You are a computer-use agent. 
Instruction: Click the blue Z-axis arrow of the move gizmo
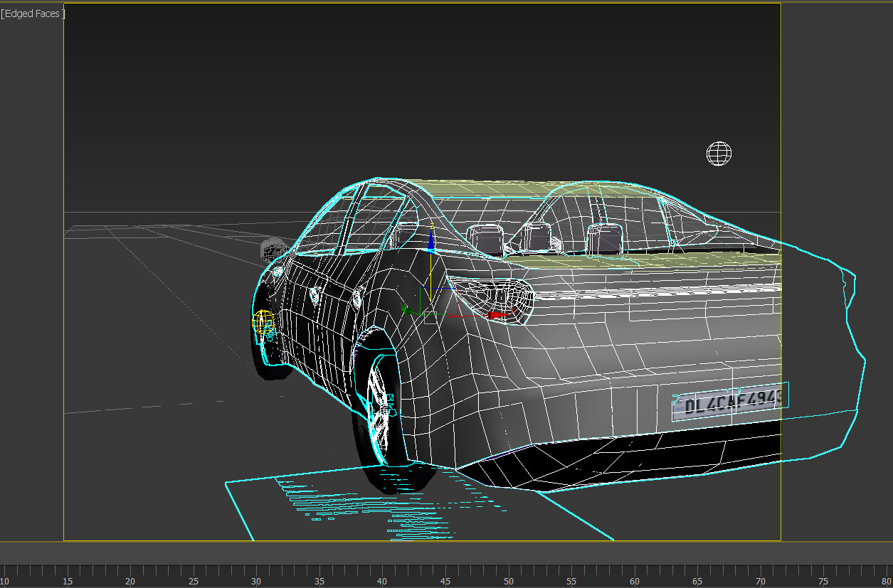pos(430,244)
